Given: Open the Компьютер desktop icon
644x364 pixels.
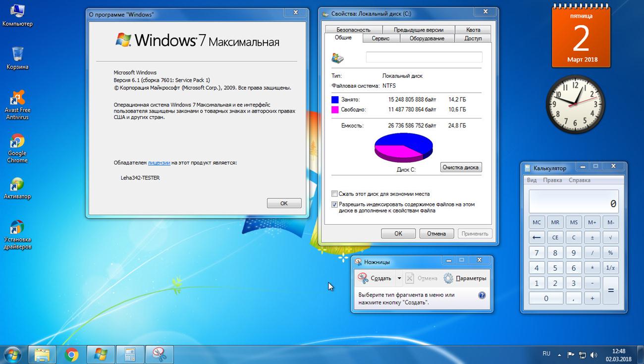Looking at the screenshot, I should coord(17,15).
